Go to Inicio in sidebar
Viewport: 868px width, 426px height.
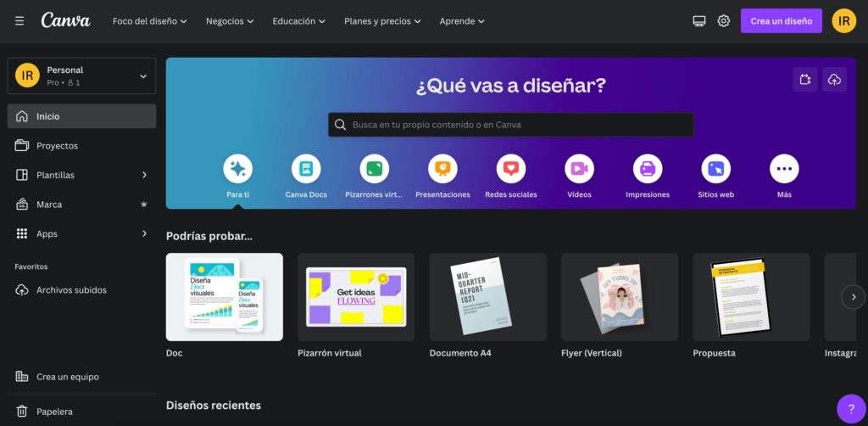pos(81,116)
